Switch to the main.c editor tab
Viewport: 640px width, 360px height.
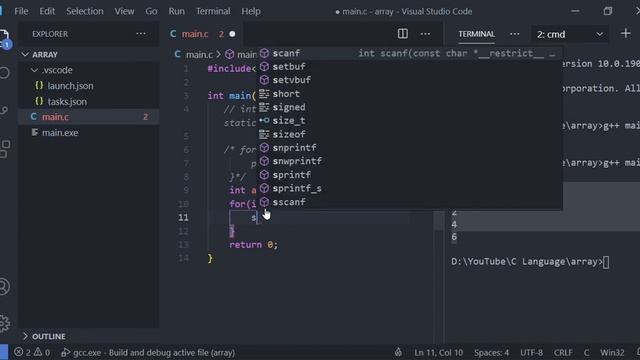coord(195,34)
